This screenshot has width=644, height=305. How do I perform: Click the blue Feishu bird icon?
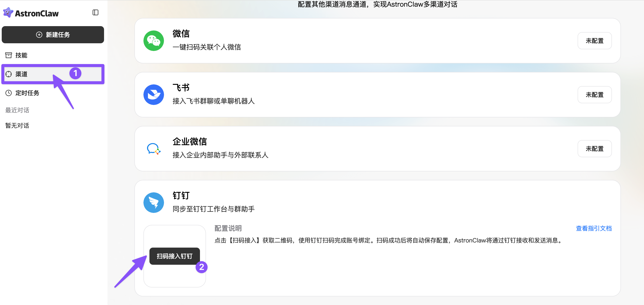(154, 95)
